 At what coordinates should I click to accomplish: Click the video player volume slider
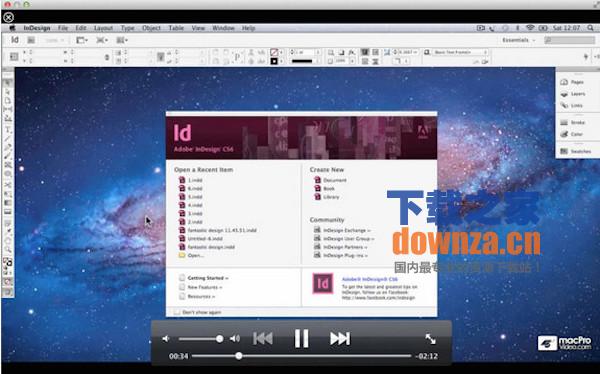tap(201, 339)
